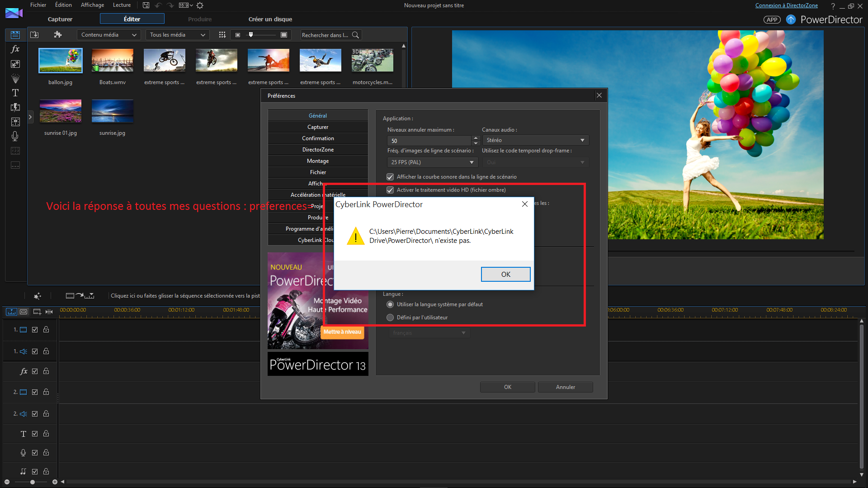Open the 'Tous les média' filter dropdown
Image resolution: width=868 pixels, height=488 pixels.
click(x=178, y=35)
